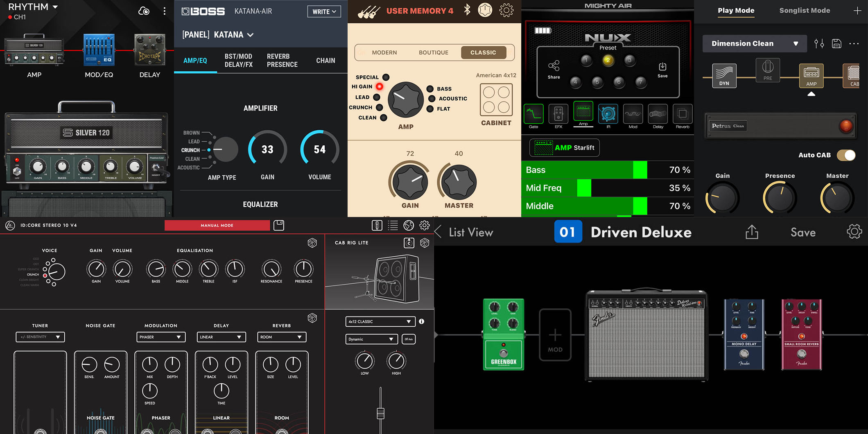Switch to Songlist Mode tab
This screenshot has width=868, height=434.
pyautogui.click(x=805, y=11)
